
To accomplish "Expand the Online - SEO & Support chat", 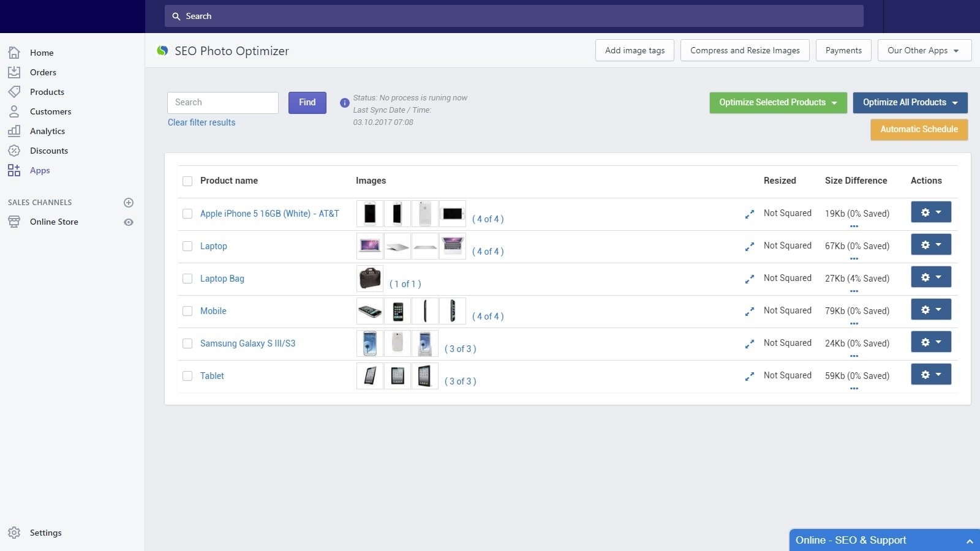I will pos(884,540).
